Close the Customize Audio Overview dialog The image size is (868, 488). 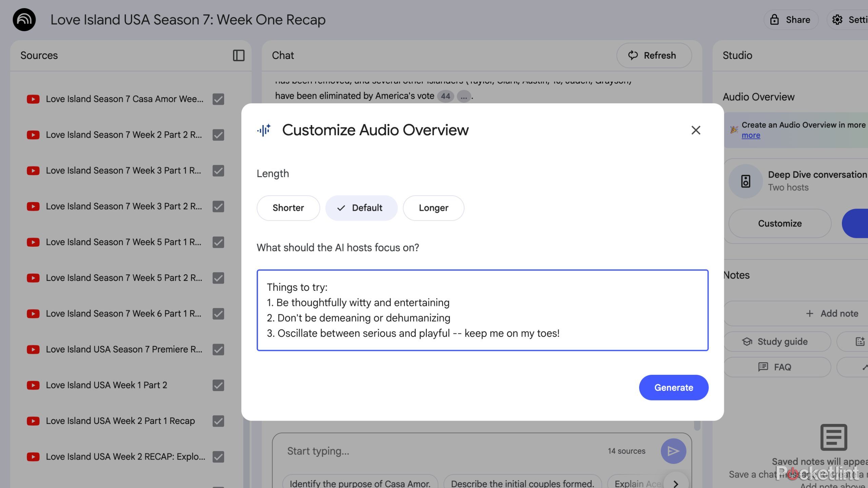696,130
